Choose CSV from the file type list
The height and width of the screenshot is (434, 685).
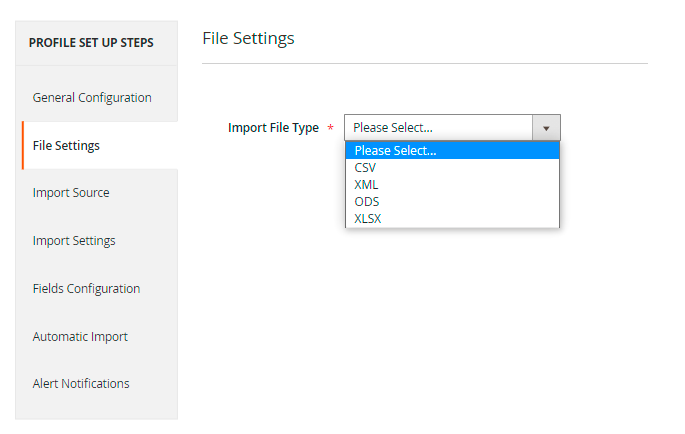pyautogui.click(x=365, y=168)
